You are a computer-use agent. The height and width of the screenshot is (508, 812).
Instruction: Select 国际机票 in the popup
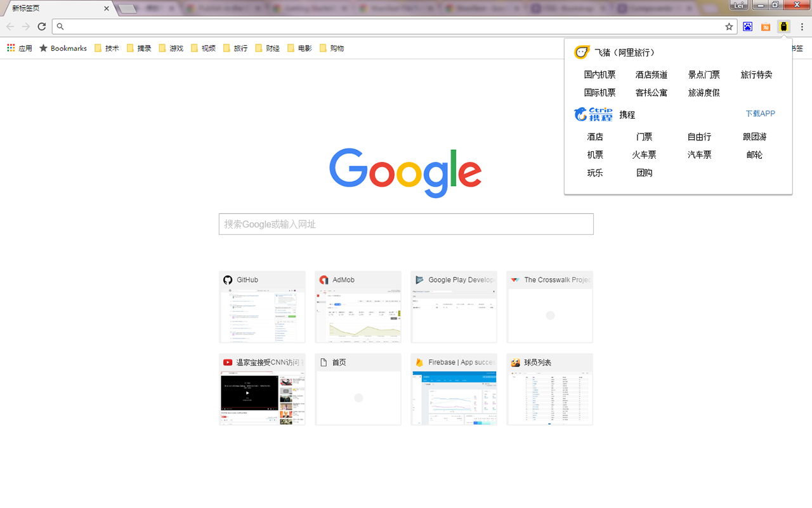point(600,93)
